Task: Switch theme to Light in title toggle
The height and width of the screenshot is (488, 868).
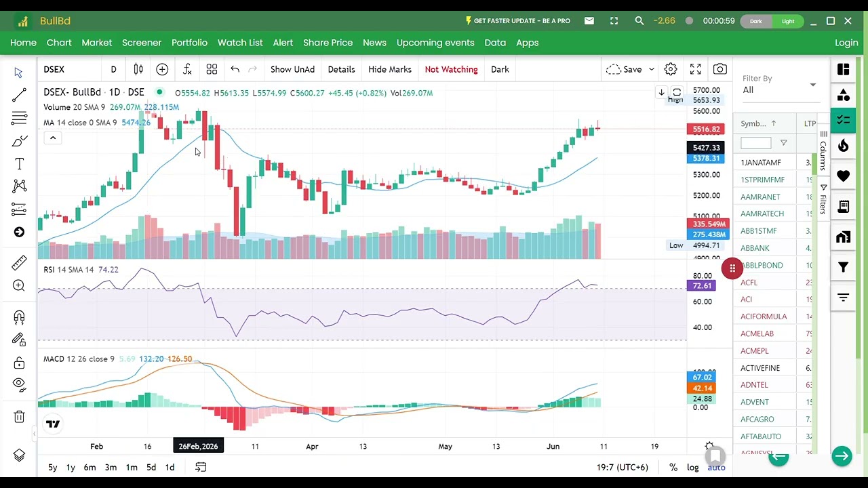Action: point(788,21)
